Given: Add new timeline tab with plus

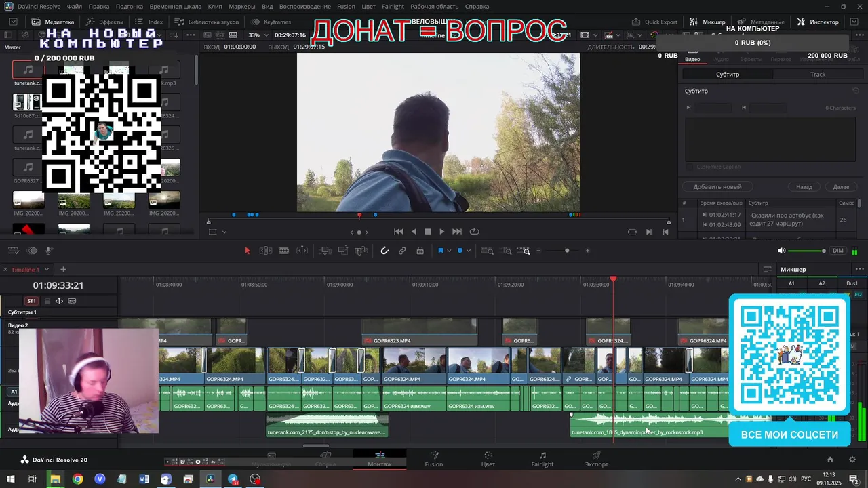Looking at the screenshot, I should pyautogui.click(x=63, y=270).
